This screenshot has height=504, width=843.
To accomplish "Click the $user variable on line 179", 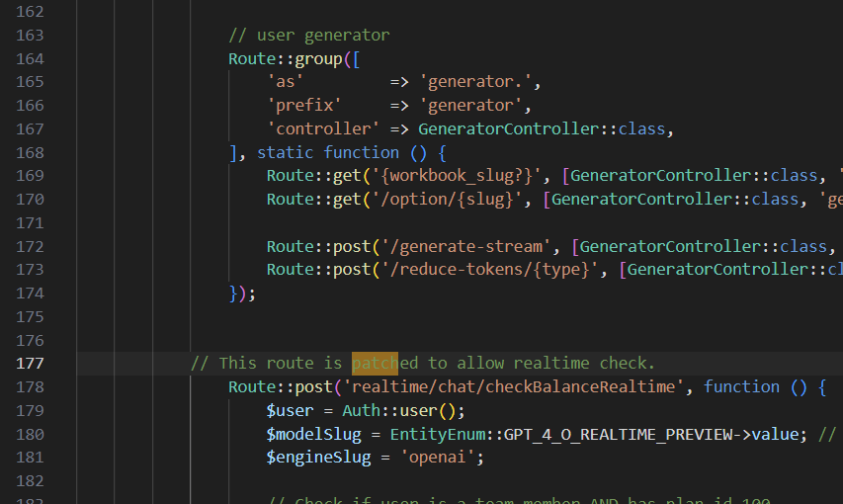I will [x=290, y=410].
